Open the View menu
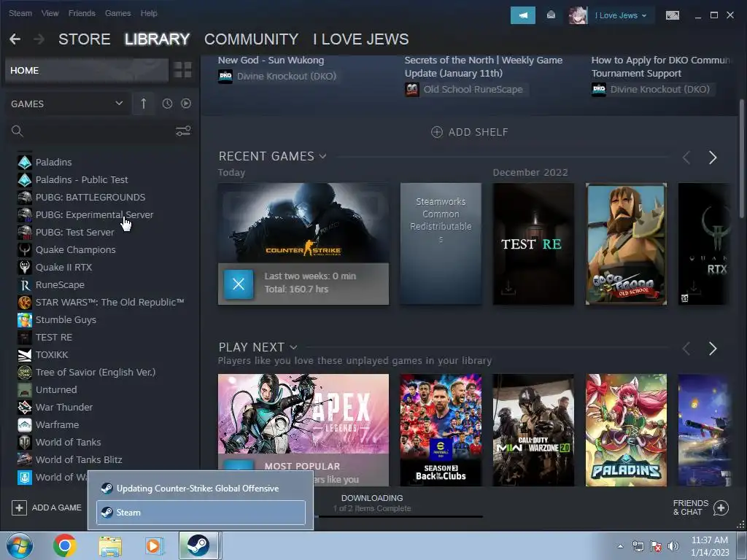 click(x=50, y=13)
